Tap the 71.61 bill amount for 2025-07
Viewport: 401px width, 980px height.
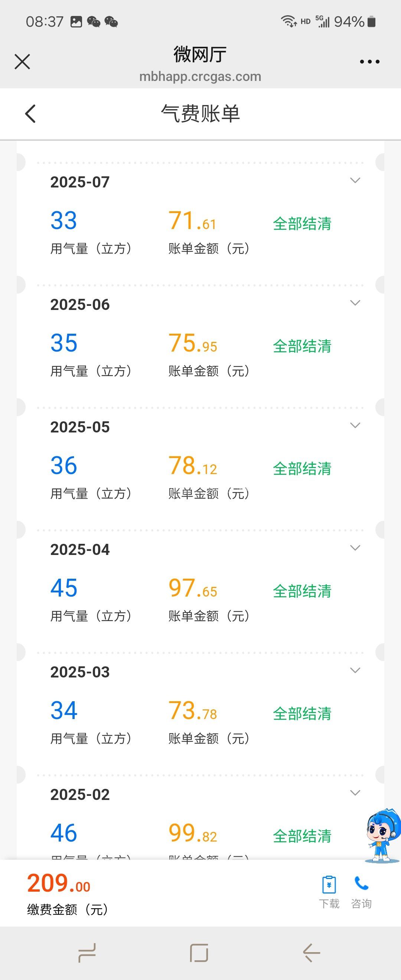click(x=192, y=221)
